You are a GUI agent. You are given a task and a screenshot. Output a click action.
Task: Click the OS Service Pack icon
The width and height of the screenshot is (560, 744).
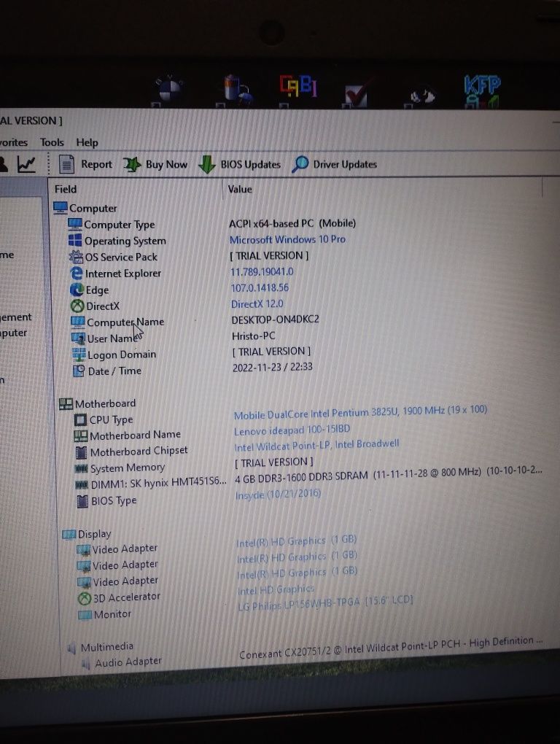click(x=76, y=257)
